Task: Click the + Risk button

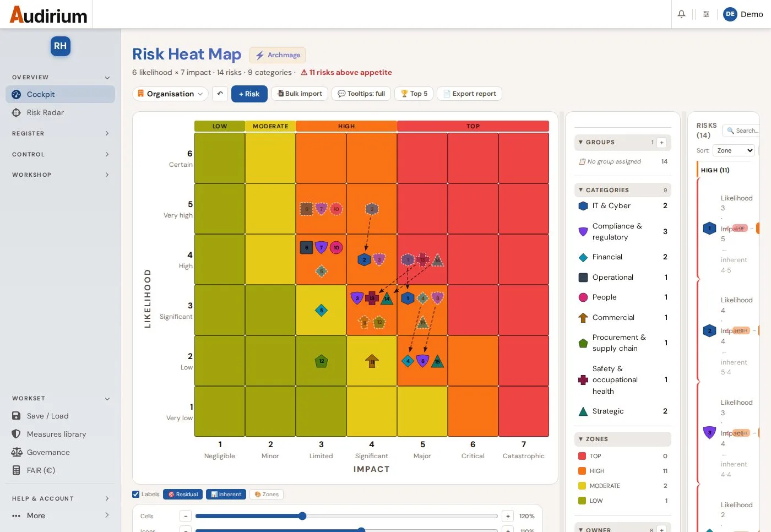Action: (249, 94)
